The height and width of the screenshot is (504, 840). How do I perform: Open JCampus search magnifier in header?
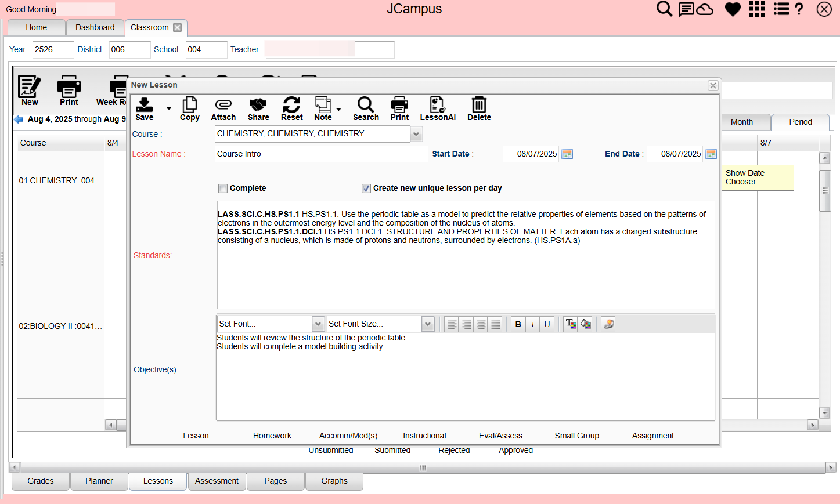(x=664, y=9)
